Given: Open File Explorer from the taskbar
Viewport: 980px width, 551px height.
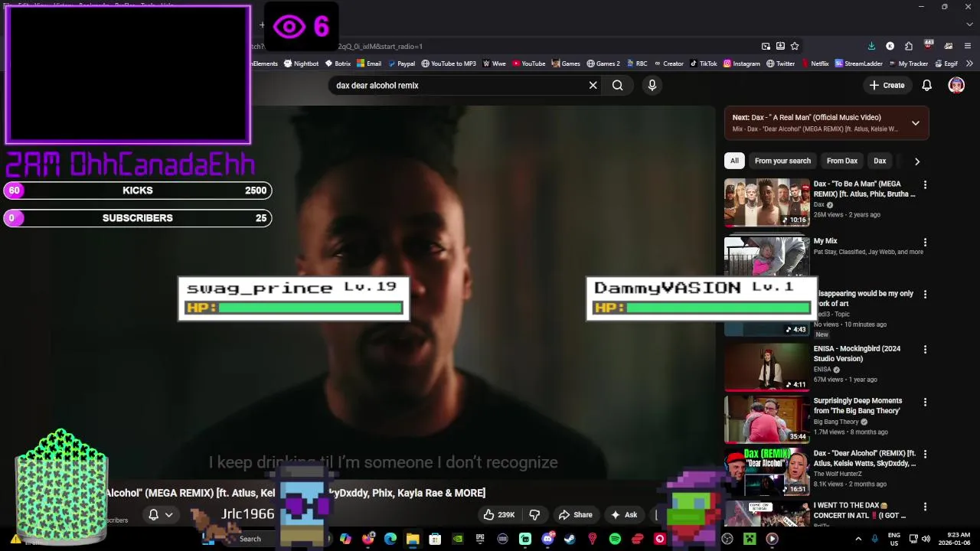Looking at the screenshot, I should click(413, 539).
